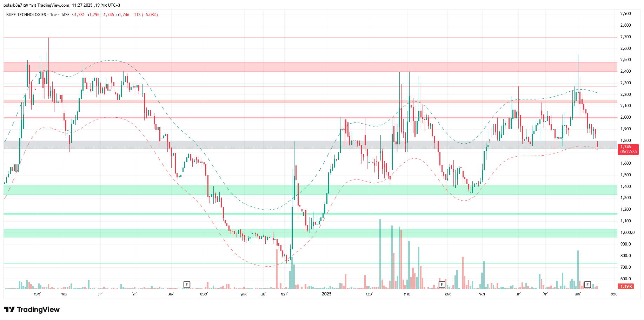Click the מרץ month label on time axis

(407, 294)
